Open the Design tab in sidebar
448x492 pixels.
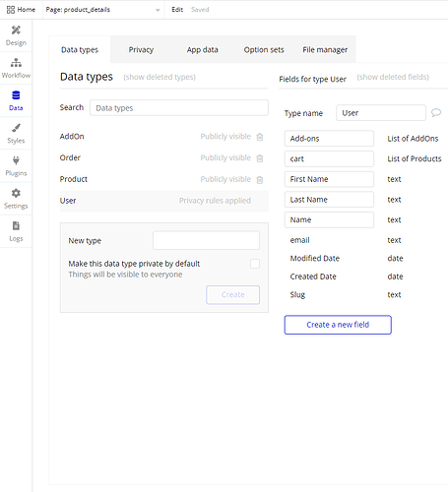(x=16, y=35)
